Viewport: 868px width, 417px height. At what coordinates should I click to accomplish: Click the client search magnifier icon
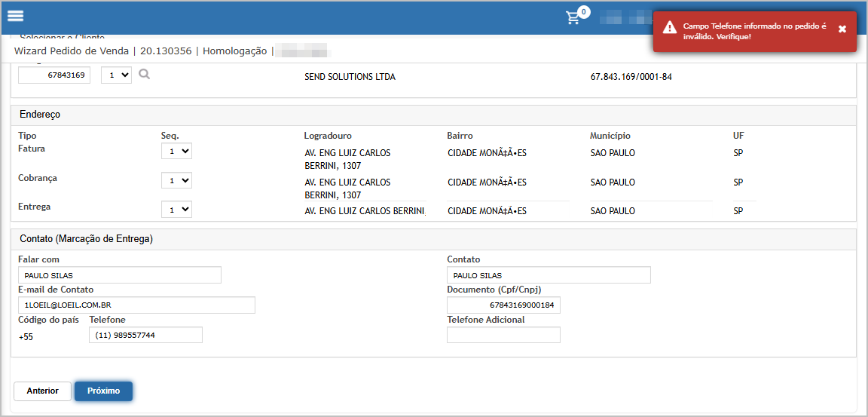(x=144, y=75)
